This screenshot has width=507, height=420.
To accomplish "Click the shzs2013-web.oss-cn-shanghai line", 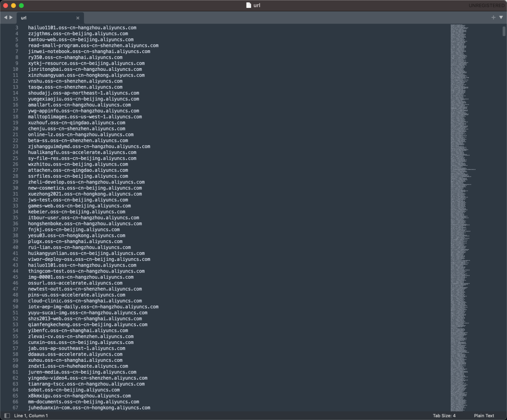I will (x=85, y=319).
